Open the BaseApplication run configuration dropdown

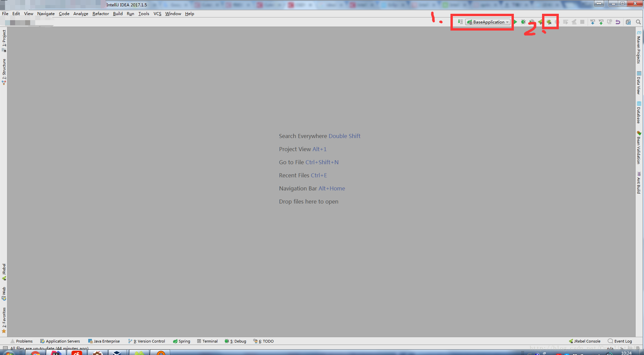click(x=488, y=22)
